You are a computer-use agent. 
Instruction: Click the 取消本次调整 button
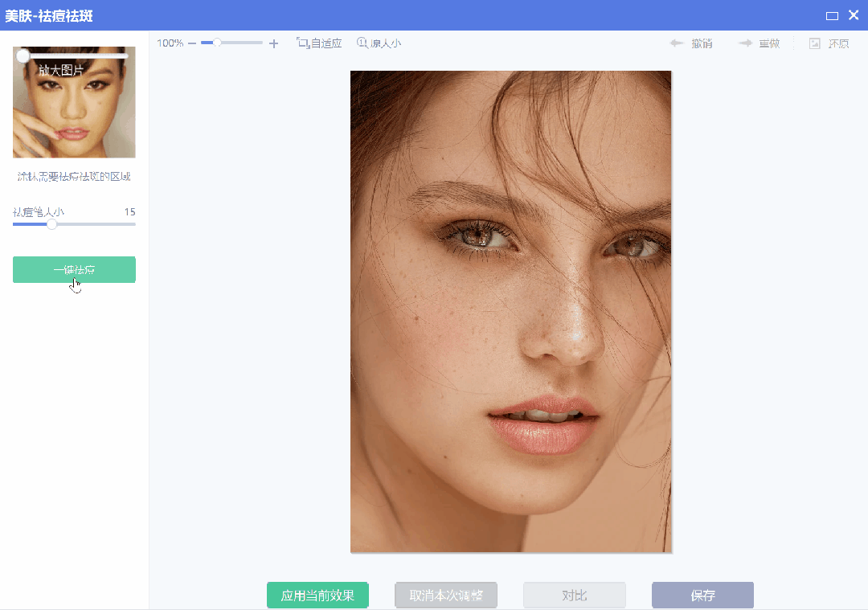[x=446, y=596]
